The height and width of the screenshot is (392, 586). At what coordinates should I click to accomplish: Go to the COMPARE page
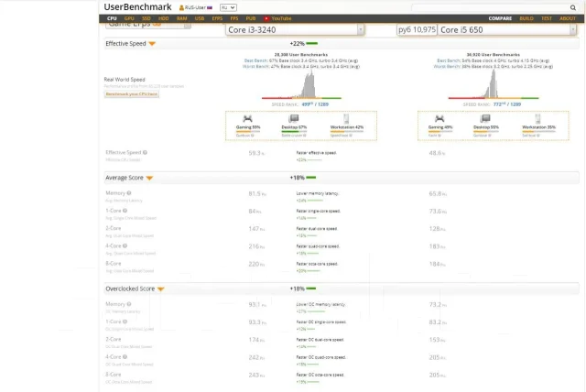click(500, 18)
